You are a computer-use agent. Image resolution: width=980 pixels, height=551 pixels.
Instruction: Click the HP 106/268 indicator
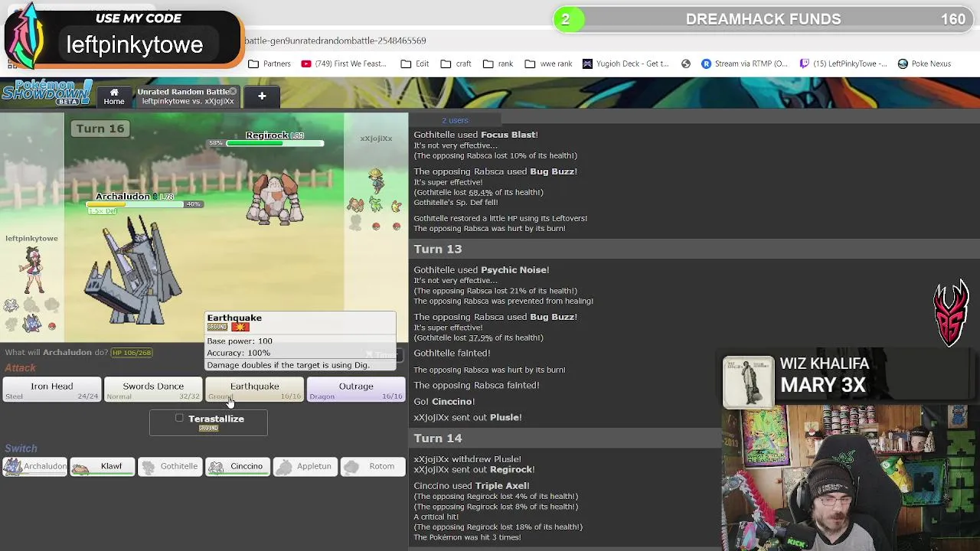click(x=132, y=353)
